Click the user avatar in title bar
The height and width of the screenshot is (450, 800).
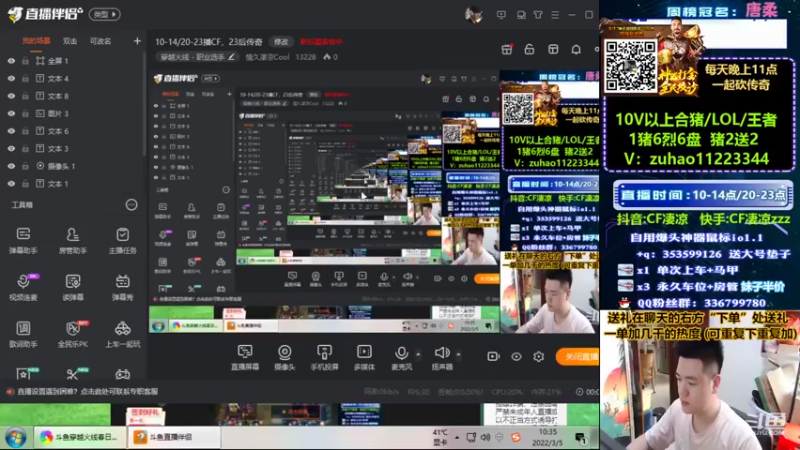474,15
